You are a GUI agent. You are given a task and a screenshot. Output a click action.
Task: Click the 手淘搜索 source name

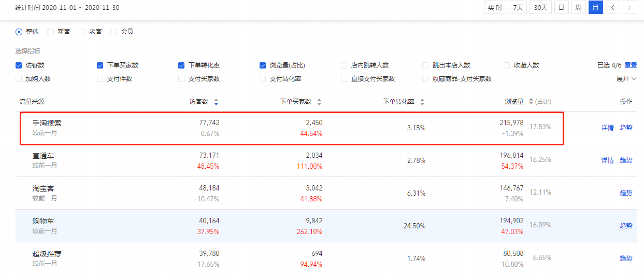tap(47, 123)
